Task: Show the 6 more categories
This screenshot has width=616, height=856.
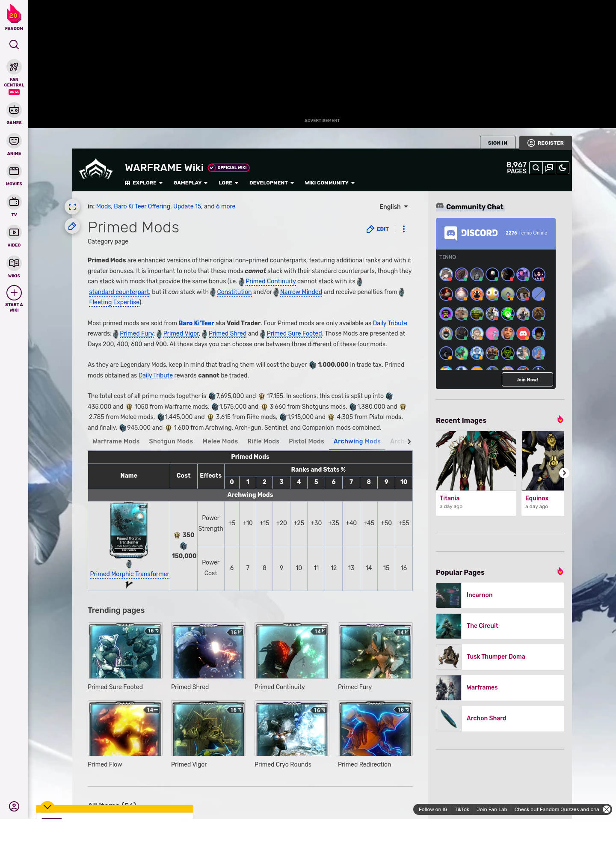Action: [225, 206]
